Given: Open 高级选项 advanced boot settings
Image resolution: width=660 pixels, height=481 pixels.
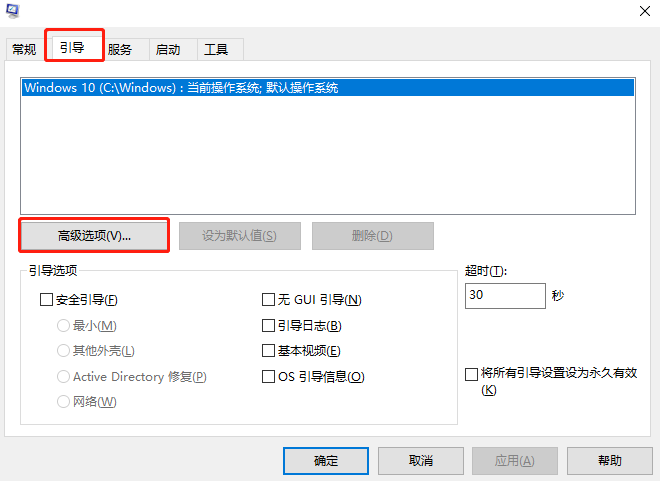Looking at the screenshot, I should tap(94, 236).
